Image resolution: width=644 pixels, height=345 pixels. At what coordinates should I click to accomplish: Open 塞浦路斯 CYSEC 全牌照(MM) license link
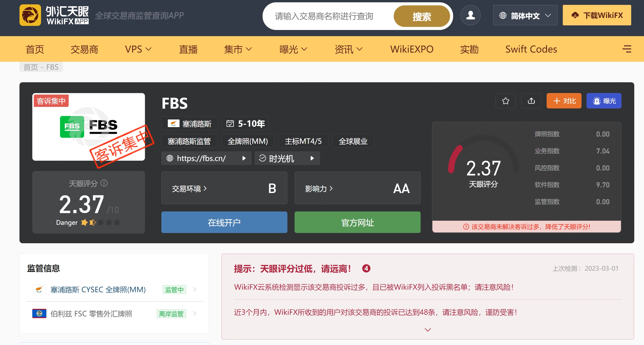[x=98, y=289]
